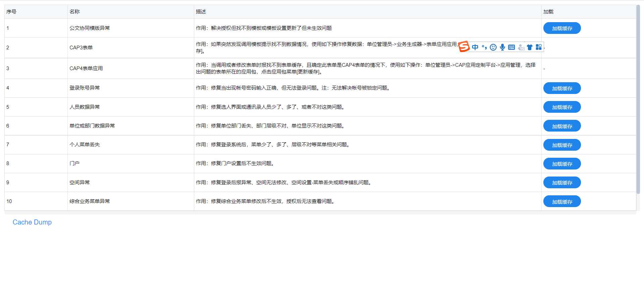Open the Sogou toolbox grid icon
Screen dimensions: 644x297
tap(539, 47)
